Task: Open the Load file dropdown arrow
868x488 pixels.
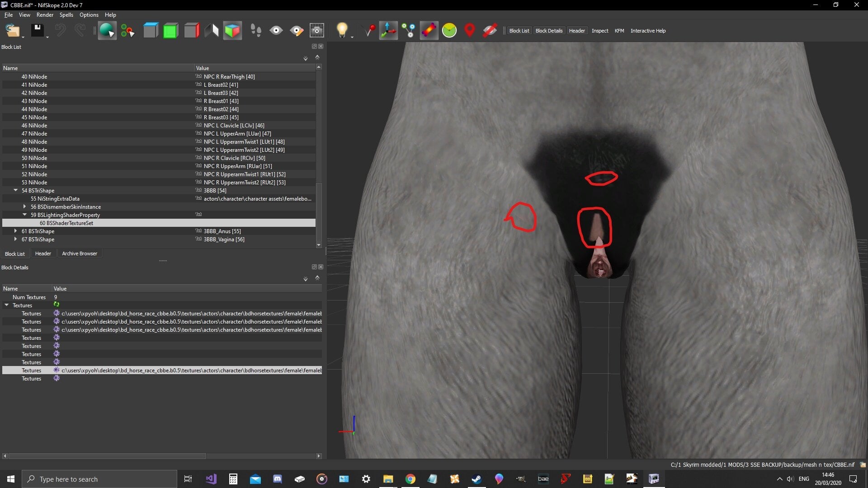Action: tap(23, 37)
